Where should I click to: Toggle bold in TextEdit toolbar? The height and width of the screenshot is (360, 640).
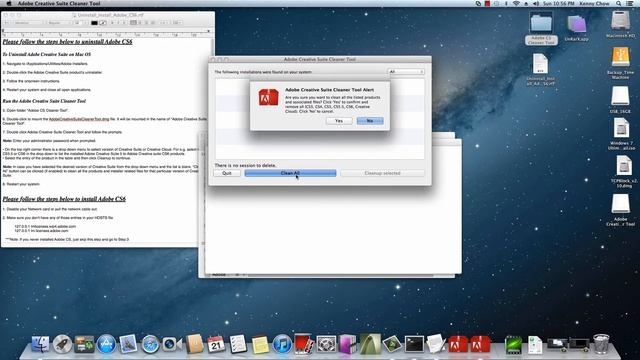112,23
